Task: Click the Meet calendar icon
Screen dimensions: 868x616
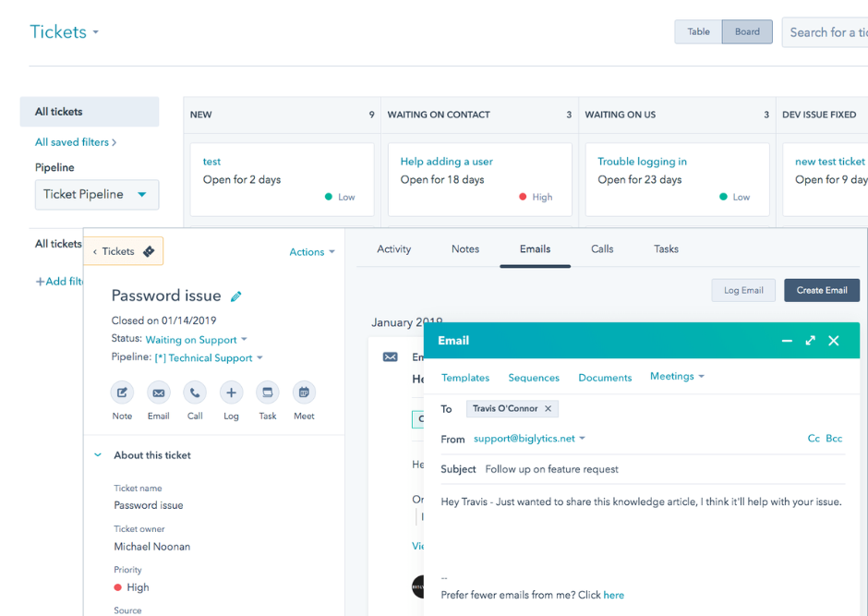Action: [x=304, y=393]
